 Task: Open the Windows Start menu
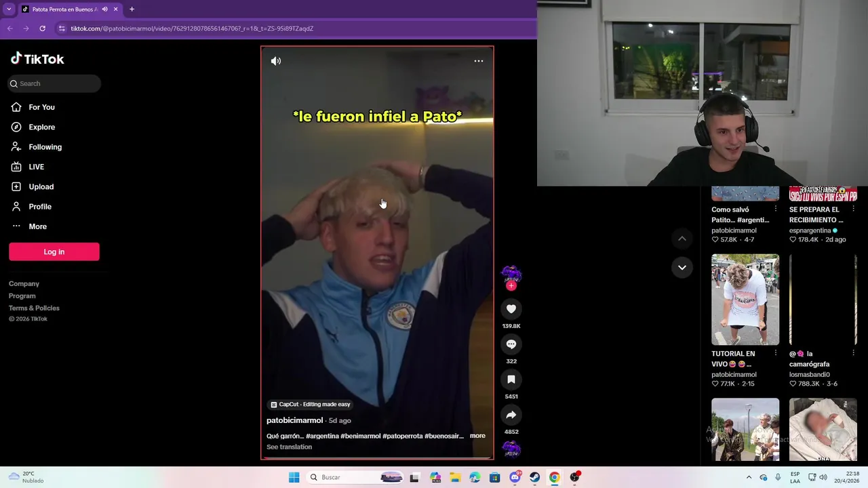(x=294, y=477)
